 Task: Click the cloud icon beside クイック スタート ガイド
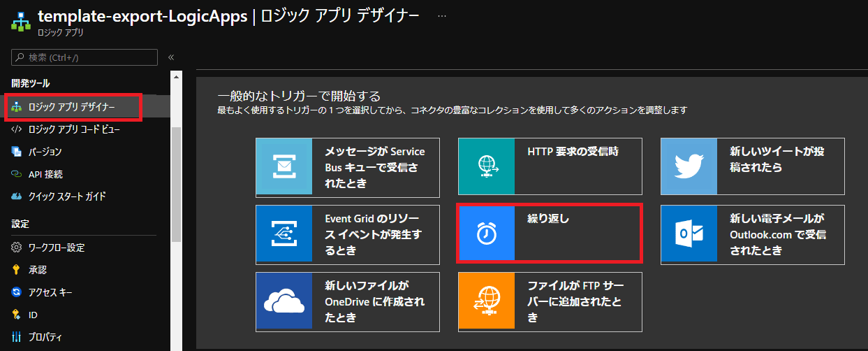point(17,196)
